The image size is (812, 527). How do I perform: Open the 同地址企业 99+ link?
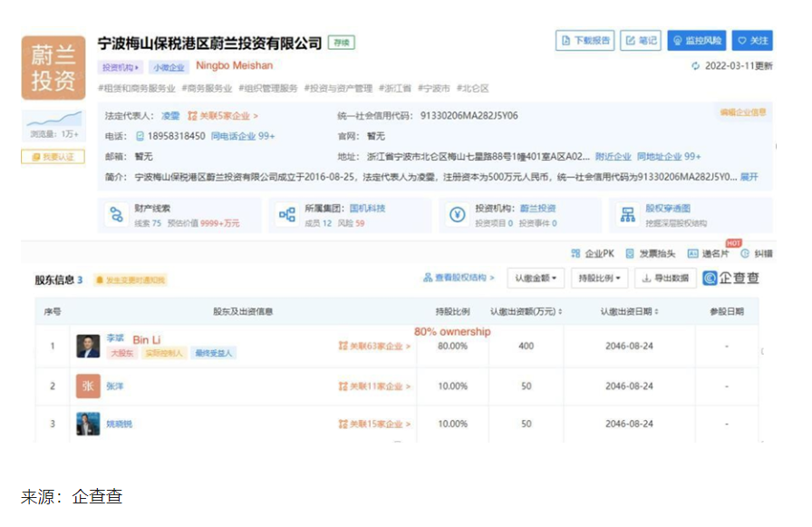point(669,157)
